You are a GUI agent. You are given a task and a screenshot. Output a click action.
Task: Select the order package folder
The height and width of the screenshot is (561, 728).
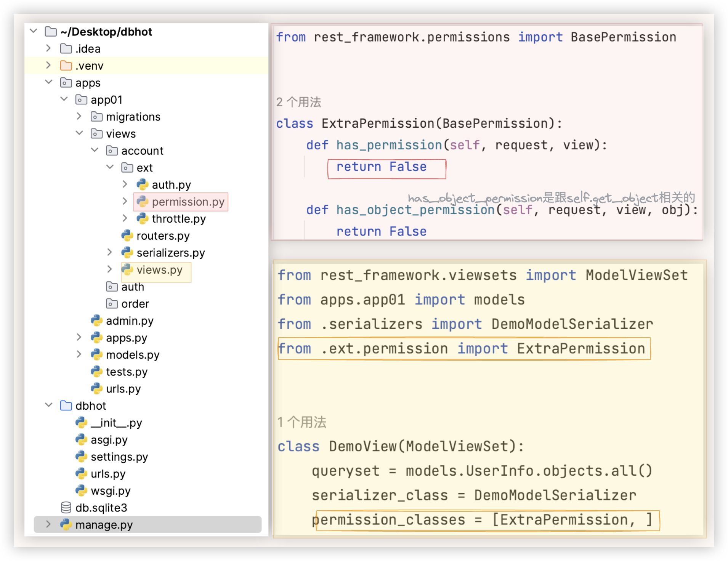(135, 304)
